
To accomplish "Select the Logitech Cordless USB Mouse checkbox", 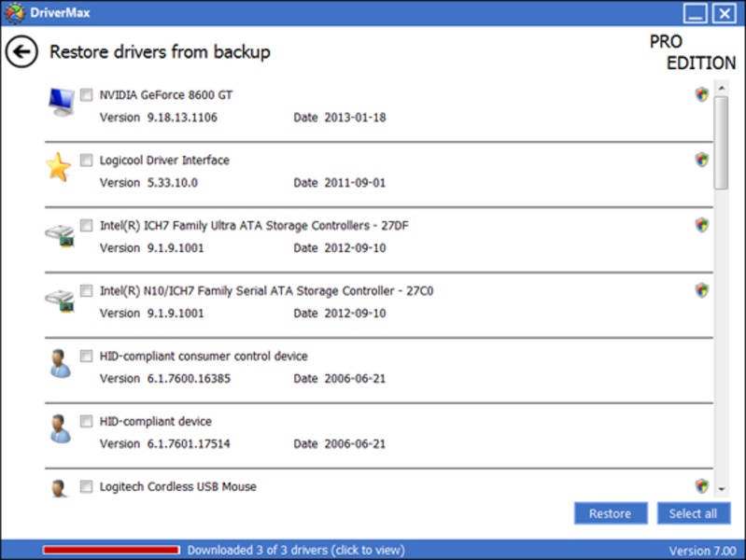I will pyautogui.click(x=87, y=486).
